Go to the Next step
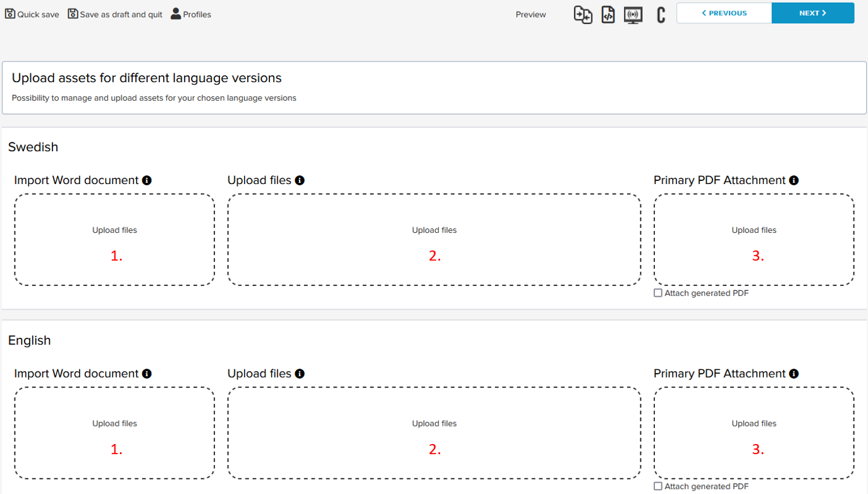Viewport: 868px width, 494px height. click(x=813, y=13)
